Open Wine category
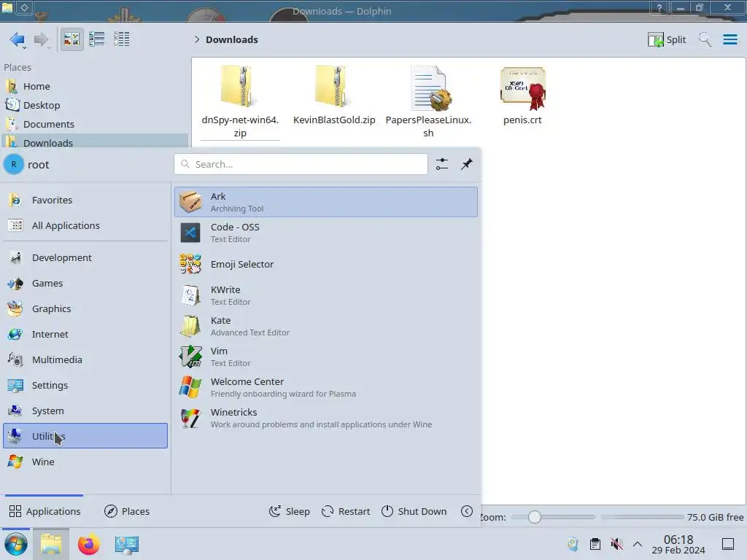The width and height of the screenshot is (747, 560). point(85,462)
